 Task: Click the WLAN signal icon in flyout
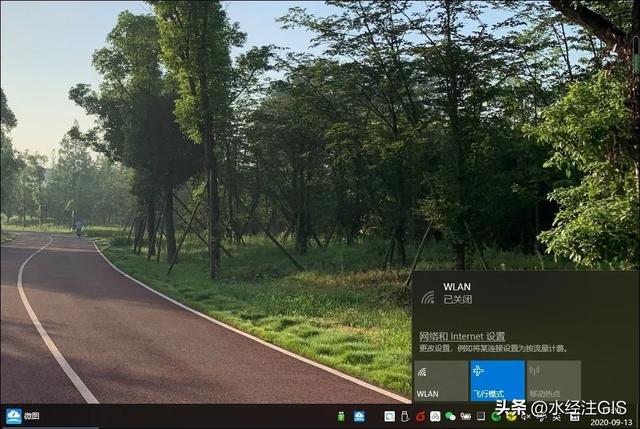tap(428, 297)
